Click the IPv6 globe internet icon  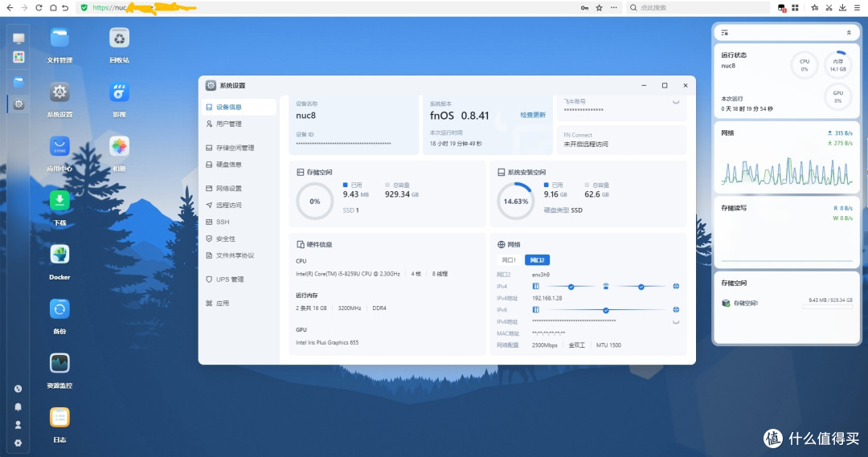coord(676,310)
